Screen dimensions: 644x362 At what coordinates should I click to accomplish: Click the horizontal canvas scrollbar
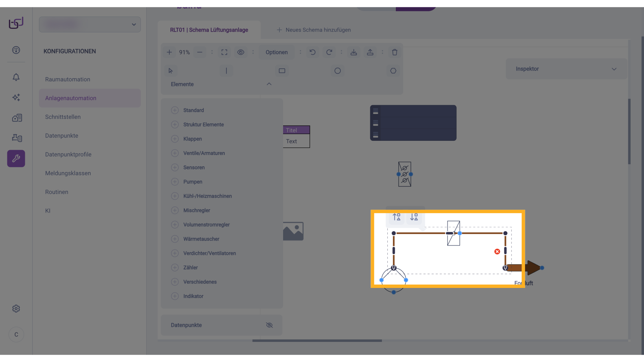(x=317, y=341)
